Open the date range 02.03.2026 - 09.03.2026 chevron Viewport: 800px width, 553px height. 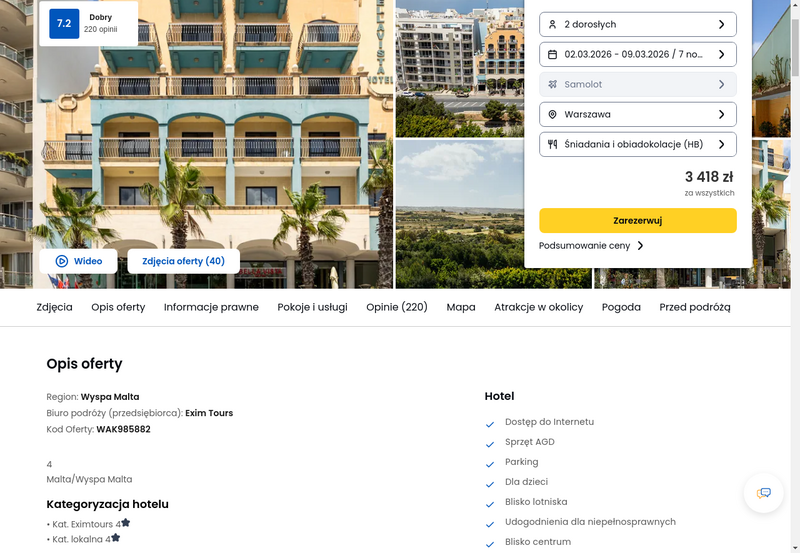[721, 55]
